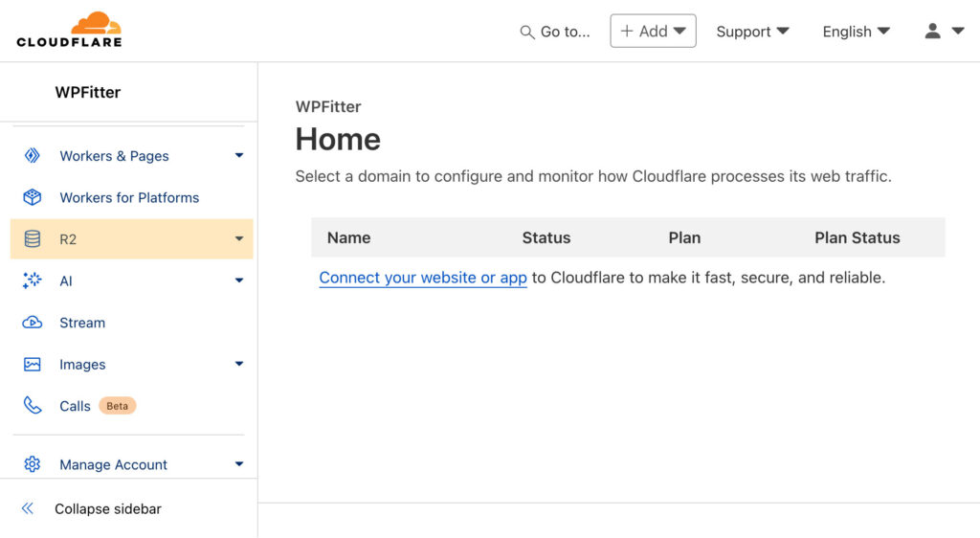The height and width of the screenshot is (538, 980).
Task: Open the Support menu
Action: point(752,32)
